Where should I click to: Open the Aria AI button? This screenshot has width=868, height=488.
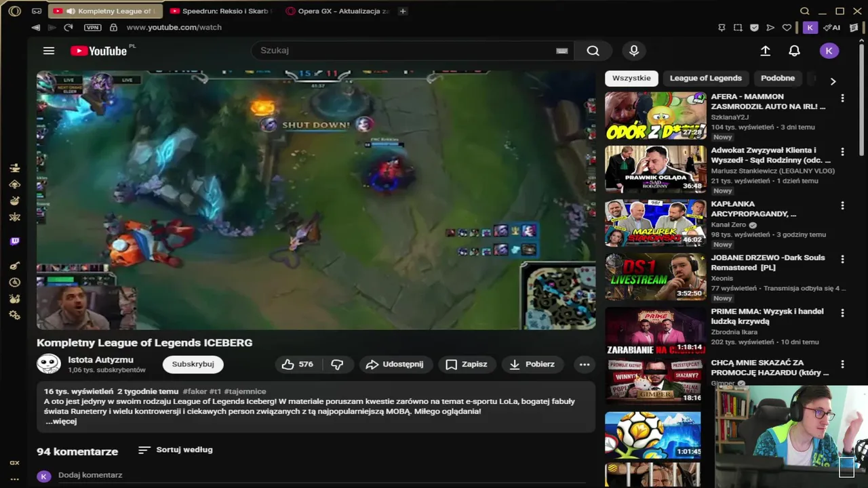click(831, 28)
